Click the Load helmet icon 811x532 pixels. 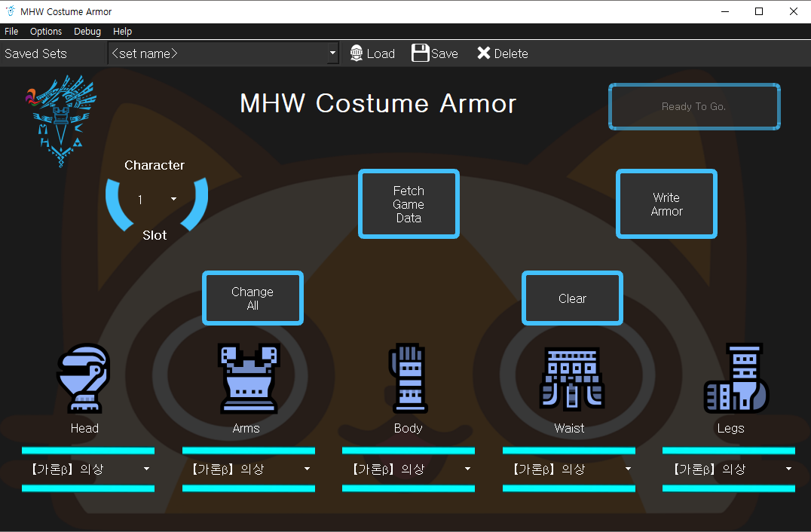tap(357, 54)
